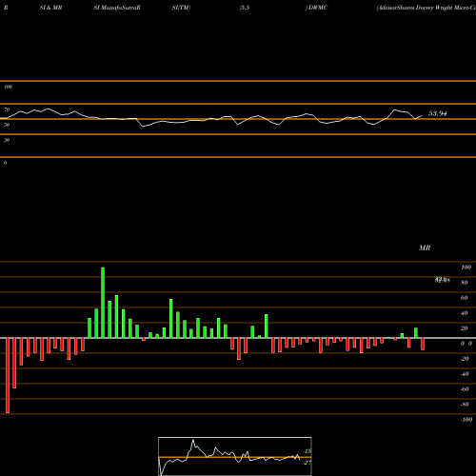Click the MR axis label 20
This screenshot has width=476, height=476.
(x=465, y=328)
